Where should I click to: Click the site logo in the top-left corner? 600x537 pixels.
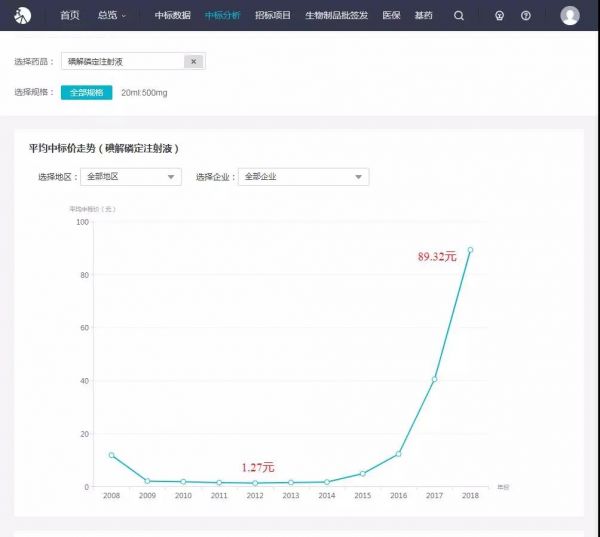[23, 15]
